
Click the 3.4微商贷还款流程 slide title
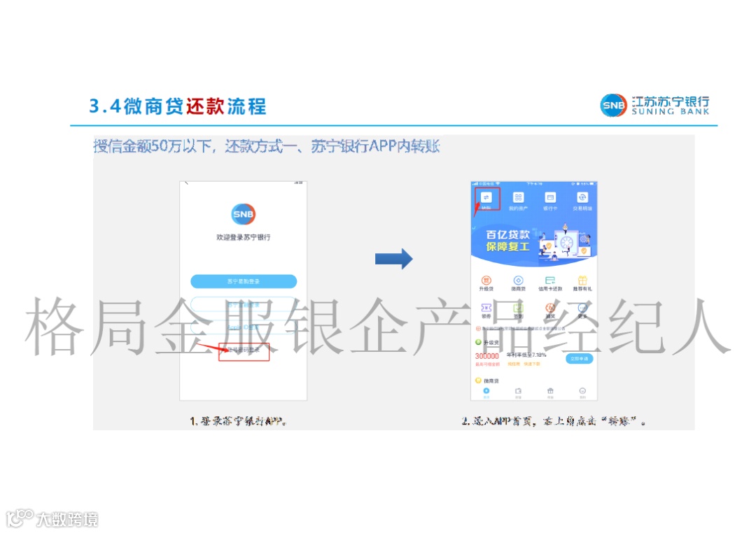177,106
